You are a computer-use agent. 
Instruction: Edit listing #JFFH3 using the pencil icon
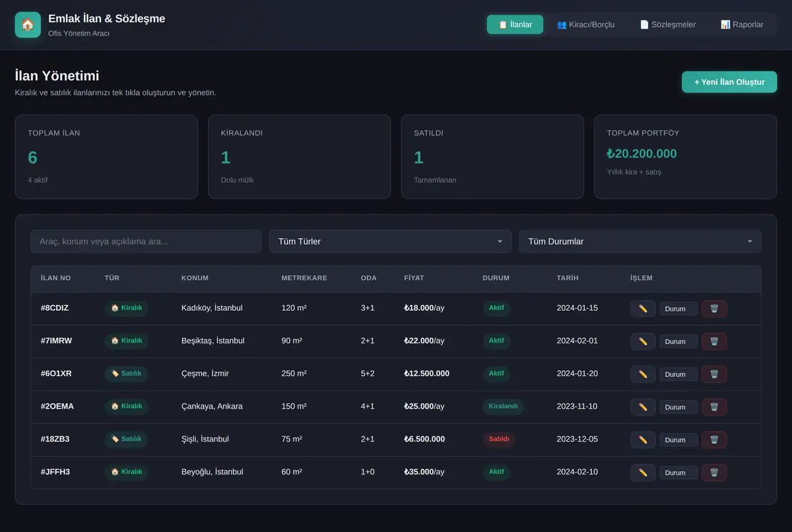tap(643, 473)
